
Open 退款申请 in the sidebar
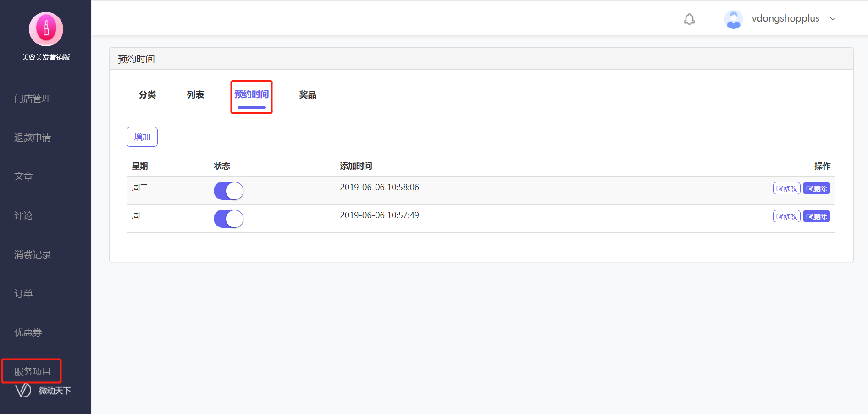click(33, 138)
